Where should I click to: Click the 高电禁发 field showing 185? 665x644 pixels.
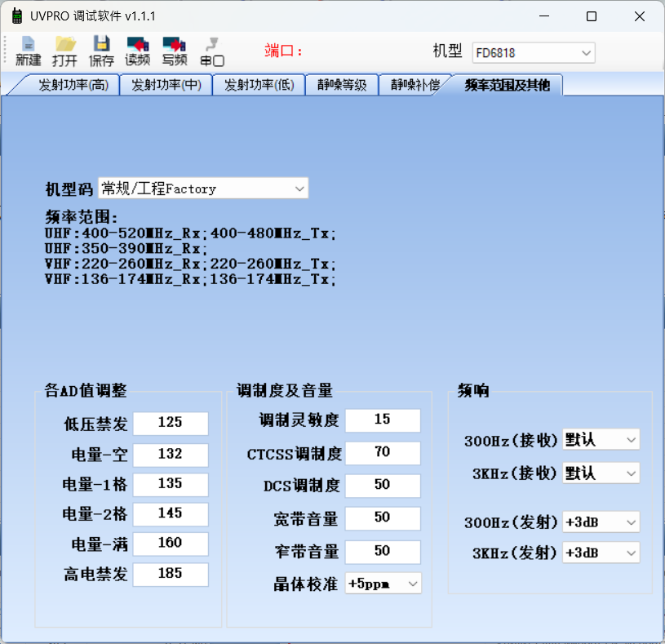pyautogui.click(x=171, y=574)
